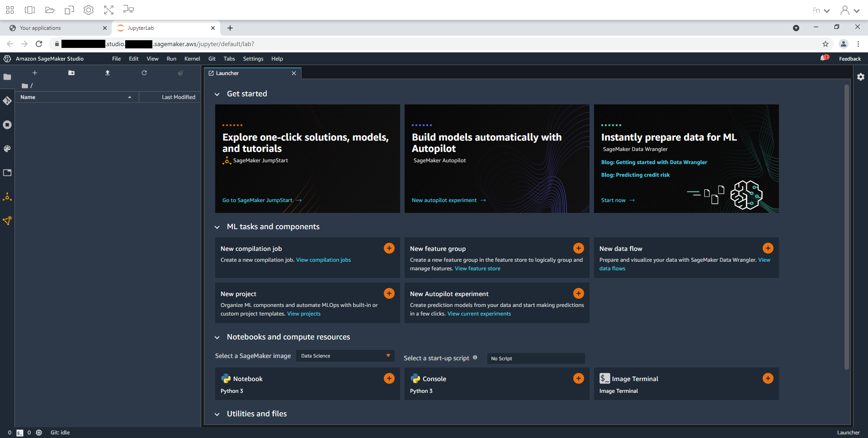Toggle fullscreen in the streaming toolbar
The height and width of the screenshot is (438, 868).
108,10
